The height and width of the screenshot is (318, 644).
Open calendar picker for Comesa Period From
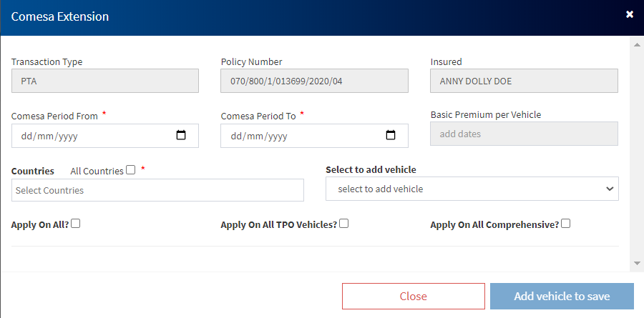[181, 135]
